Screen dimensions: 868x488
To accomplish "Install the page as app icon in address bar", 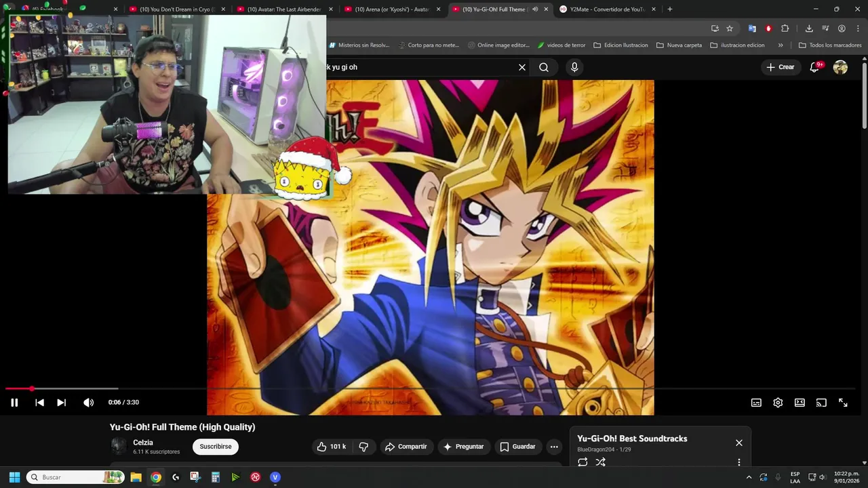I will (x=715, y=28).
